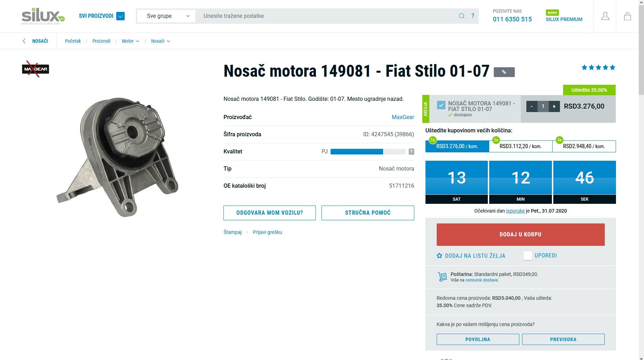Open the cenovnik dostave link
This screenshot has height=360, width=644.
(x=482, y=280)
